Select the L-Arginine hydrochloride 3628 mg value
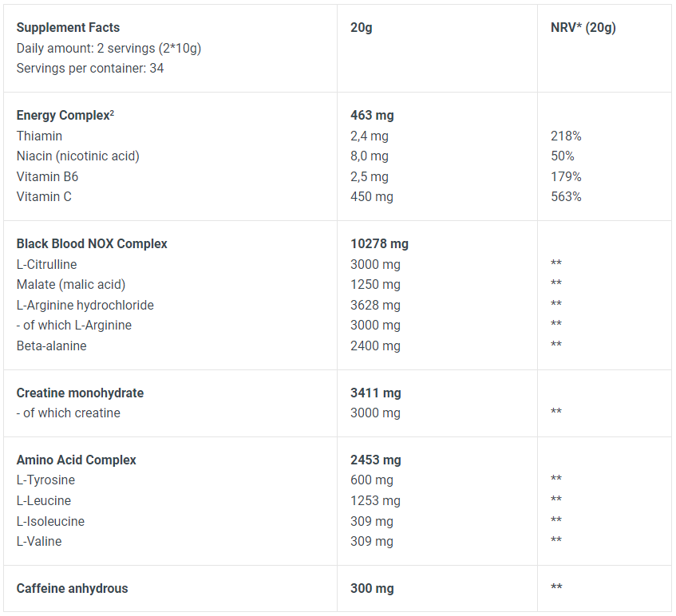Image resolution: width=676 pixels, height=616 pixels. point(375,305)
